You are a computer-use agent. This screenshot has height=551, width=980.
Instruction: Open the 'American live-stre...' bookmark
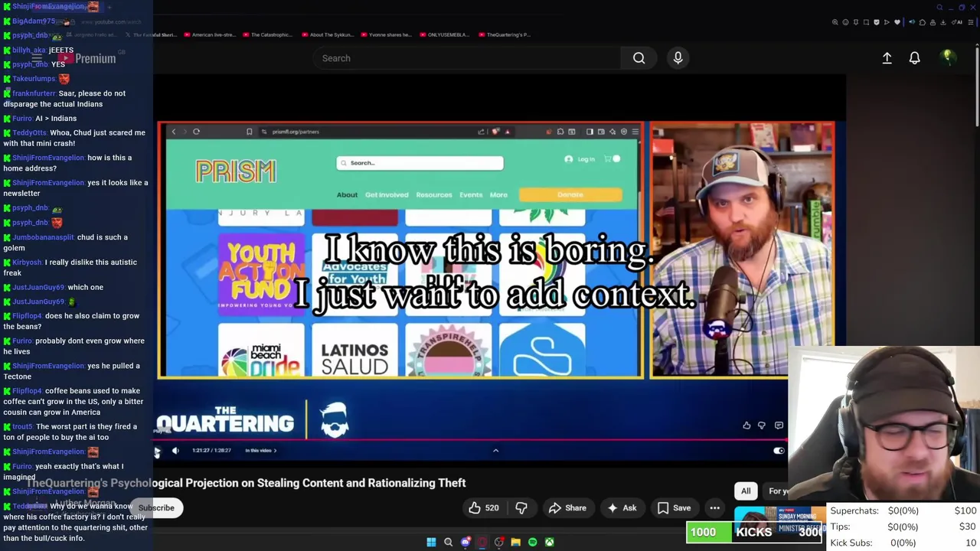[208, 34]
